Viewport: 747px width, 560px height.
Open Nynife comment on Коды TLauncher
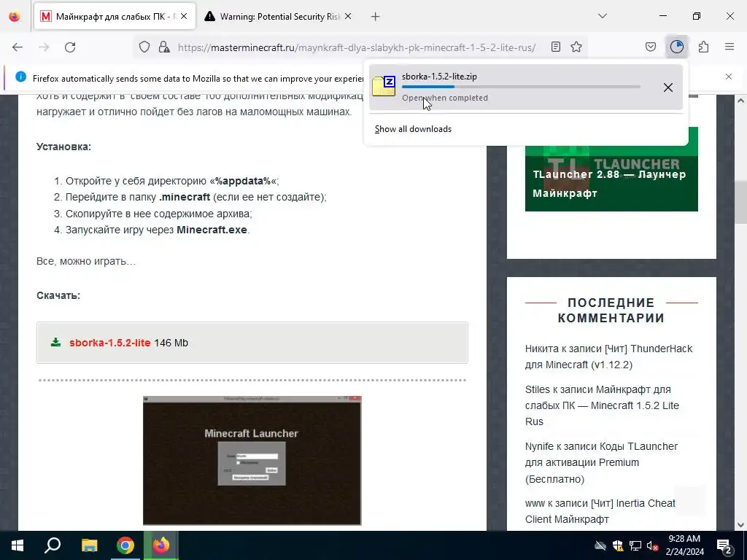(x=601, y=462)
